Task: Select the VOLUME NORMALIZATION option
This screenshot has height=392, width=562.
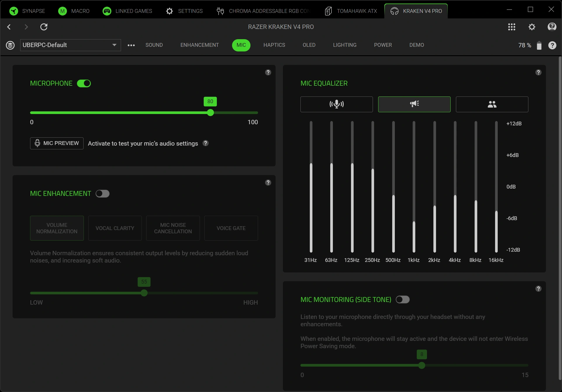Action: (57, 228)
